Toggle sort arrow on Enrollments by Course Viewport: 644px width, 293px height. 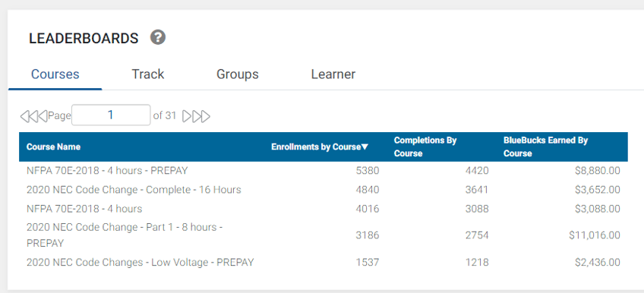point(365,147)
